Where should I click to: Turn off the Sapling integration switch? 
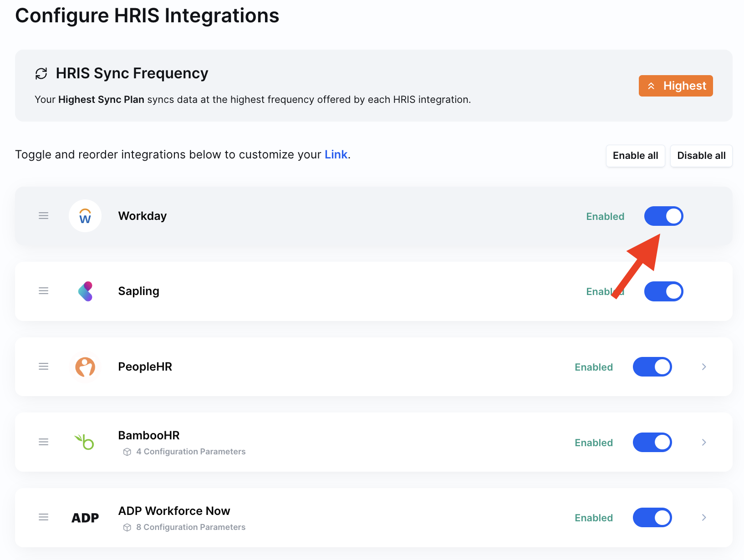click(663, 291)
